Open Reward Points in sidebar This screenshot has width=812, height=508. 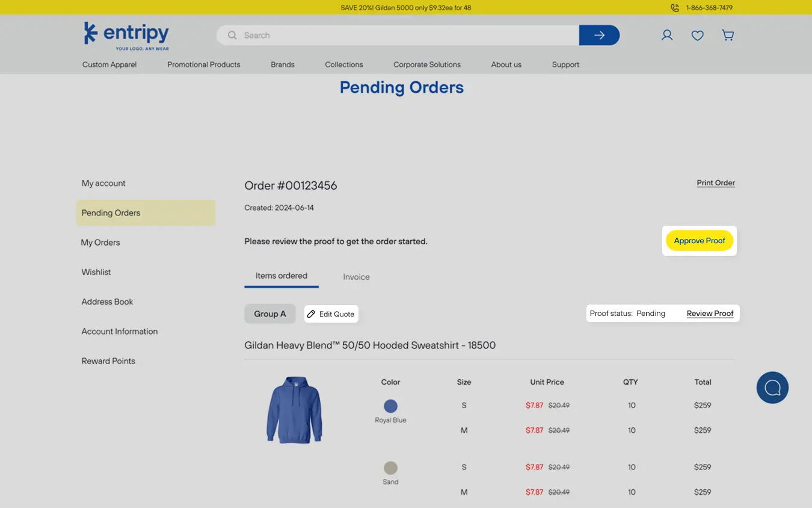click(x=108, y=361)
